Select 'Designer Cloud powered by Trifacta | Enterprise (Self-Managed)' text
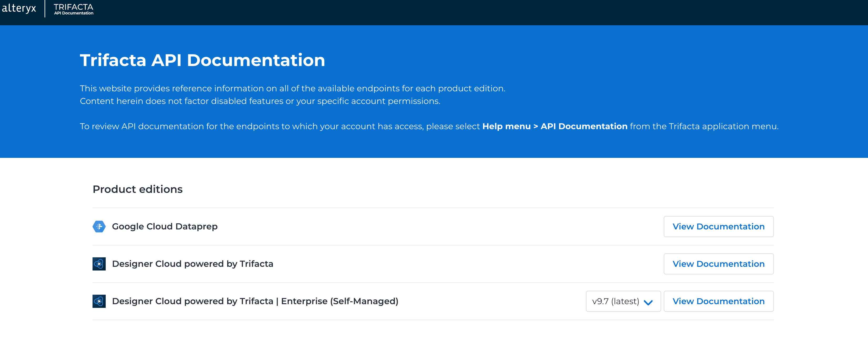Image resolution: width=868 pixels, height=341 pixels. 255,301
